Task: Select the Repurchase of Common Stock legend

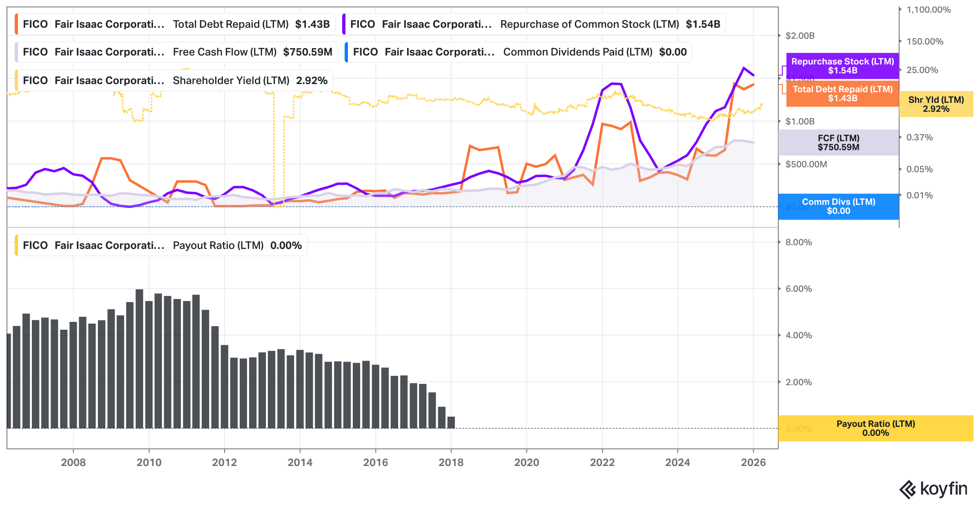Action: click(534, 24)
